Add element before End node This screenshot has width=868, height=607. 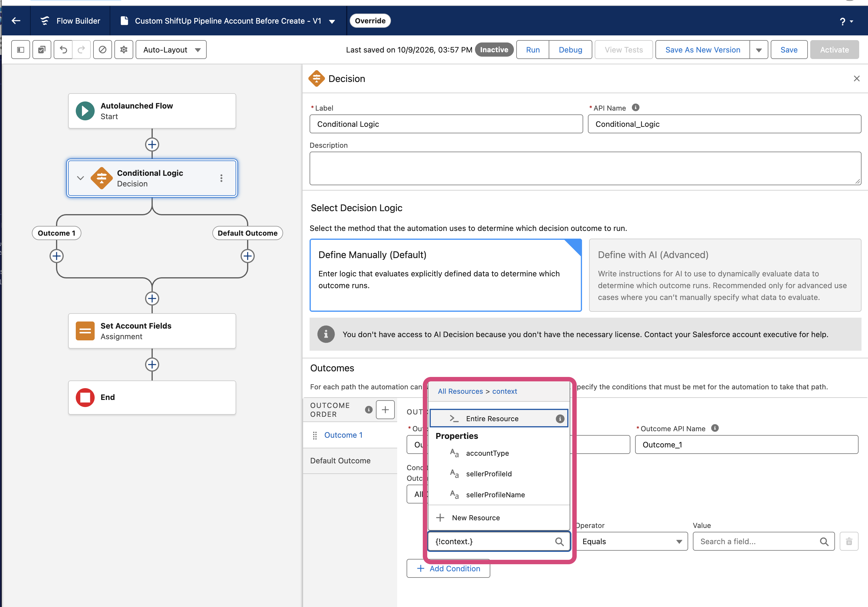[x=152, y=365]
